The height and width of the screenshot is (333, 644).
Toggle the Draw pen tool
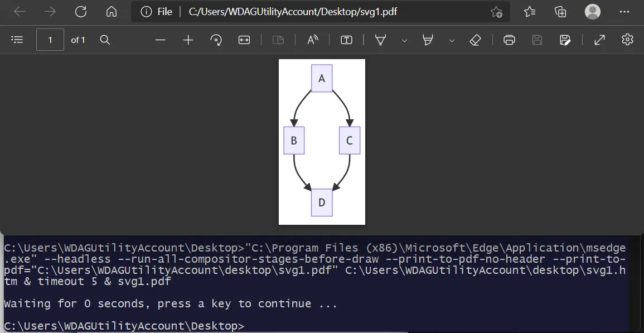click(381, 40)
